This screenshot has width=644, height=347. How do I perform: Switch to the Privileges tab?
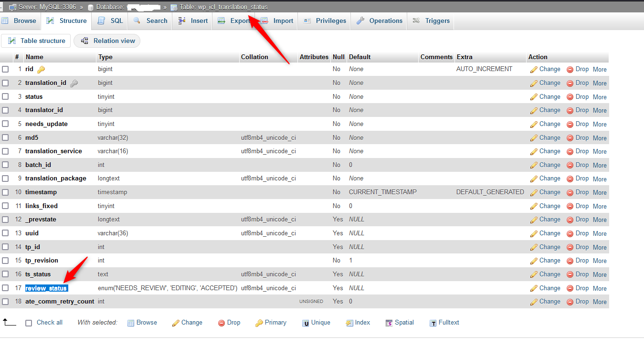click(x=325, y=21)
